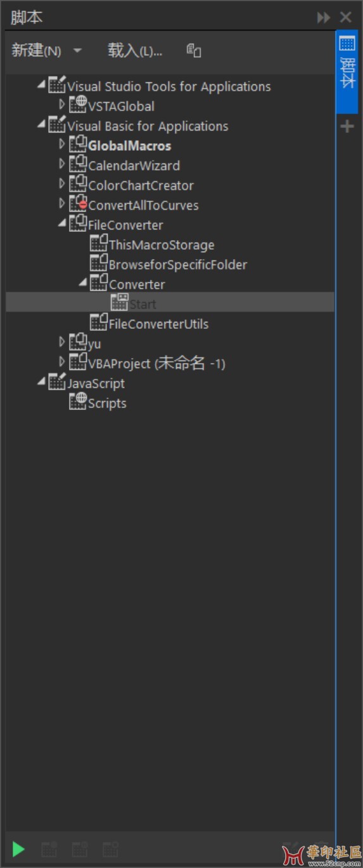The height and width of the screenshot is (868, 363).
Task: Select the ThisMacroStorage item
Action: tap(162, 245)
